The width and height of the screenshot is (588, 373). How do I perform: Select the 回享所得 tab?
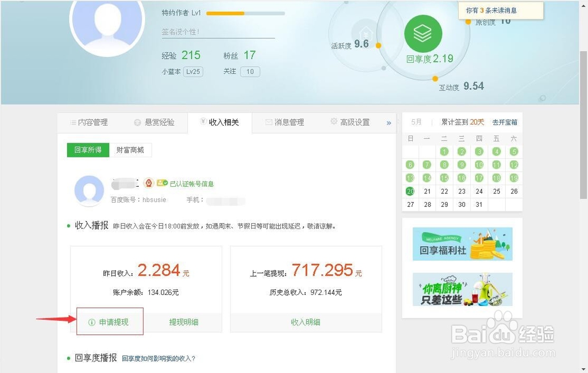click(x=90, y=150)
